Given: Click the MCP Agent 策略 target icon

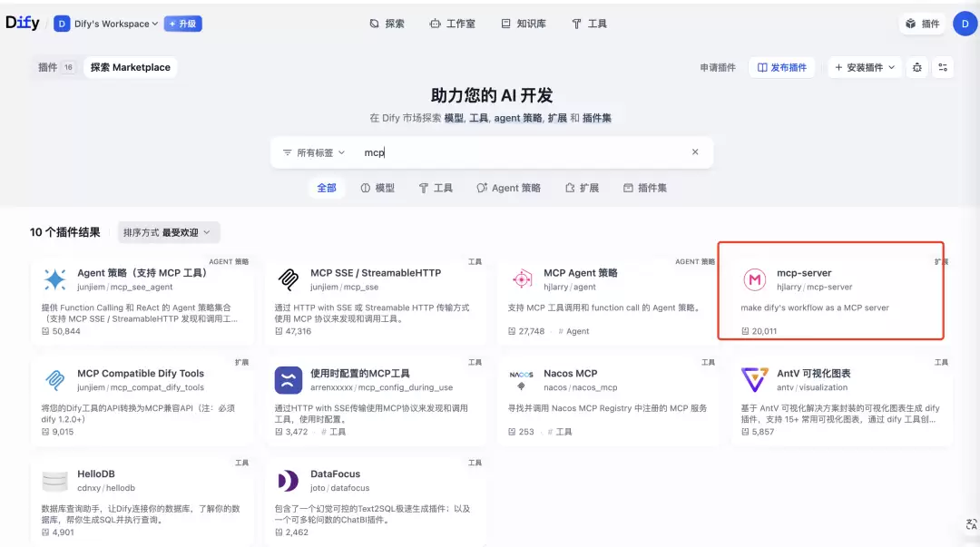Looking at the screenshot, I should point(522,278).
